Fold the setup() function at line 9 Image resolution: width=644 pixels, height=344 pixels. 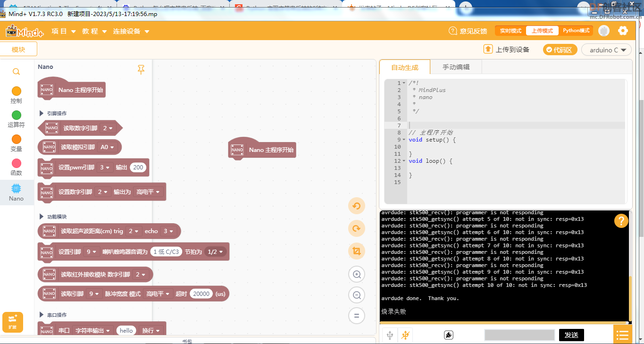pyautogui.click(x=404, y=140)
